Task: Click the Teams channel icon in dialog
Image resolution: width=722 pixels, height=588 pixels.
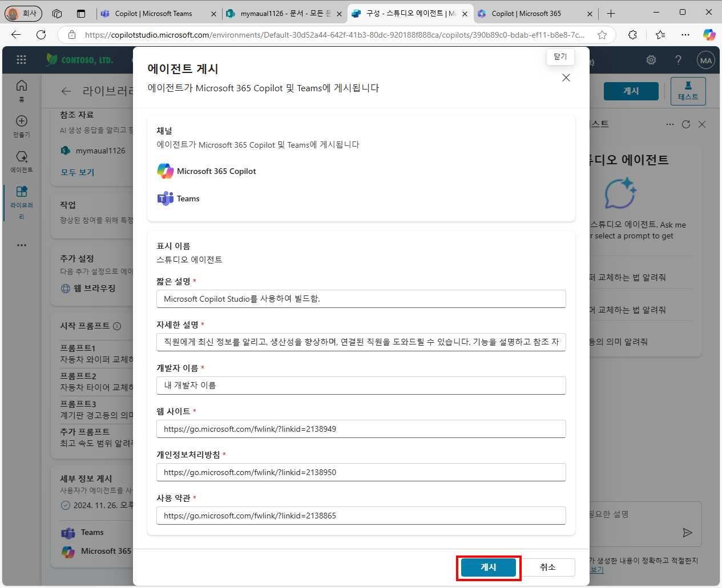Action: tap(165, 198)
